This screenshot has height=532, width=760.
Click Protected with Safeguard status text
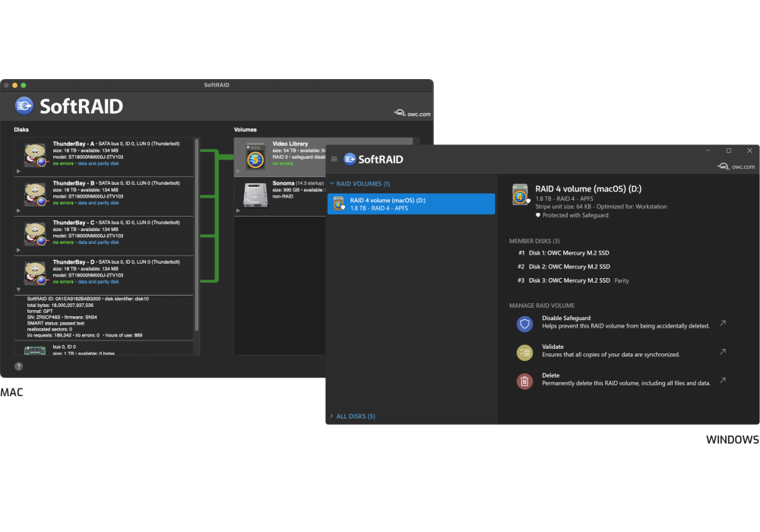pos(575,215)
